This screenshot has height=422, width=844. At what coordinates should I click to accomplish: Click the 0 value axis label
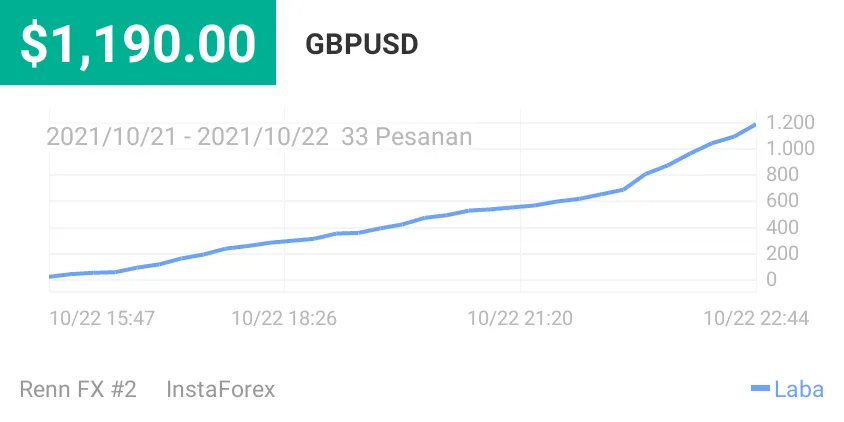772,280
